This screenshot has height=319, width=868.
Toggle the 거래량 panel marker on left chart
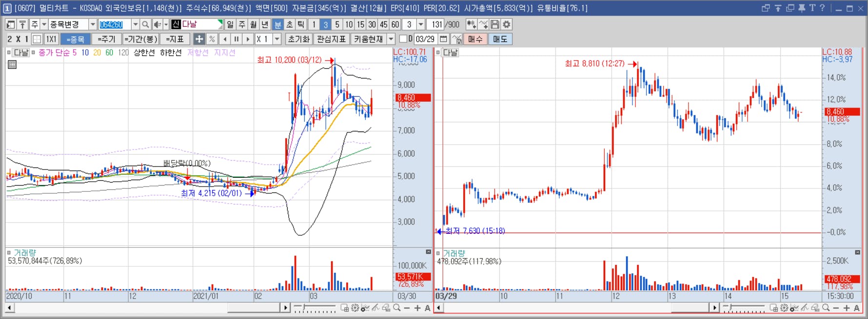[9, 253]
